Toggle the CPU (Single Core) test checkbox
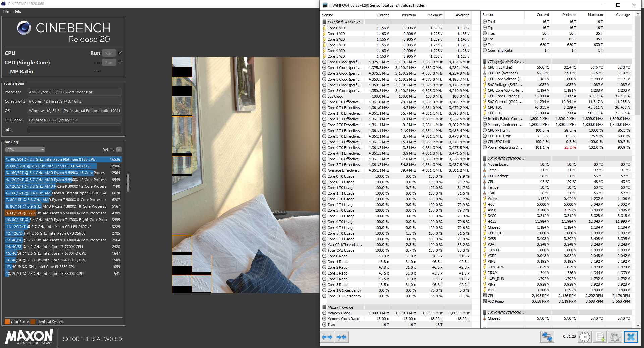This screenshot has height=348, width=644. 120,62
